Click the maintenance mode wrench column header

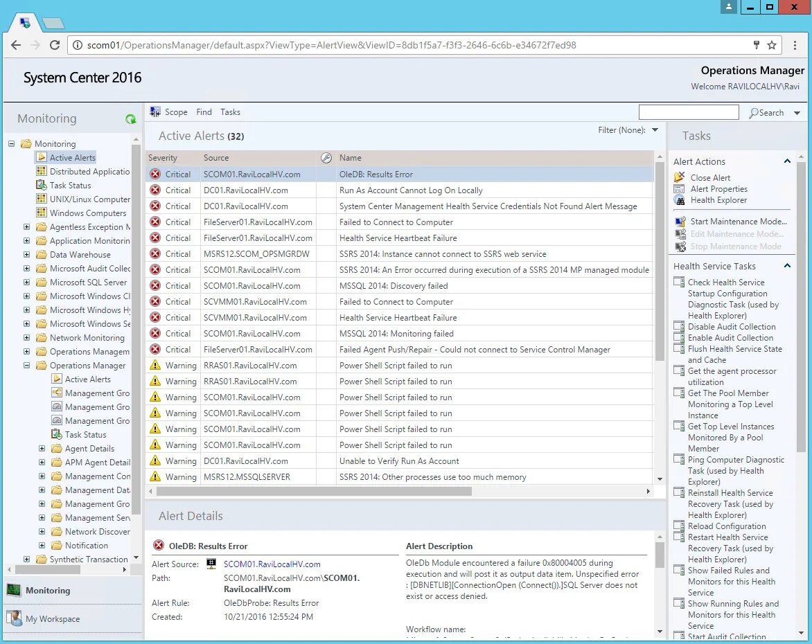(326, 158)
